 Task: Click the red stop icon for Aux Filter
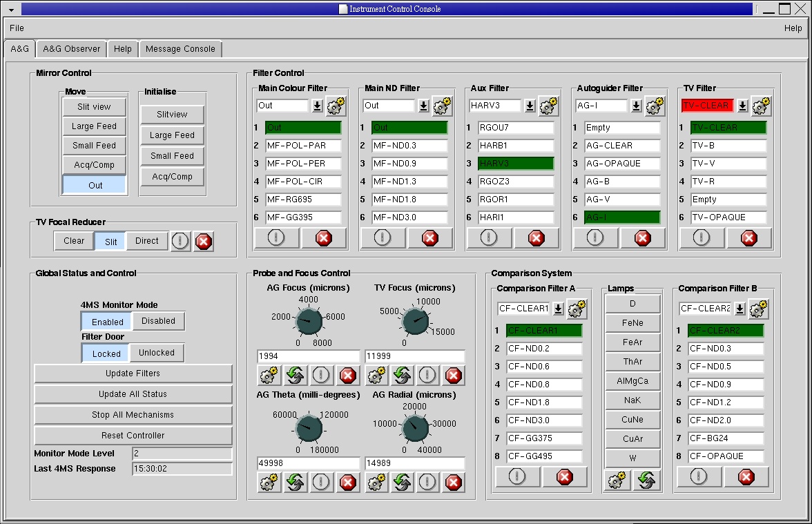pos(536,238)
